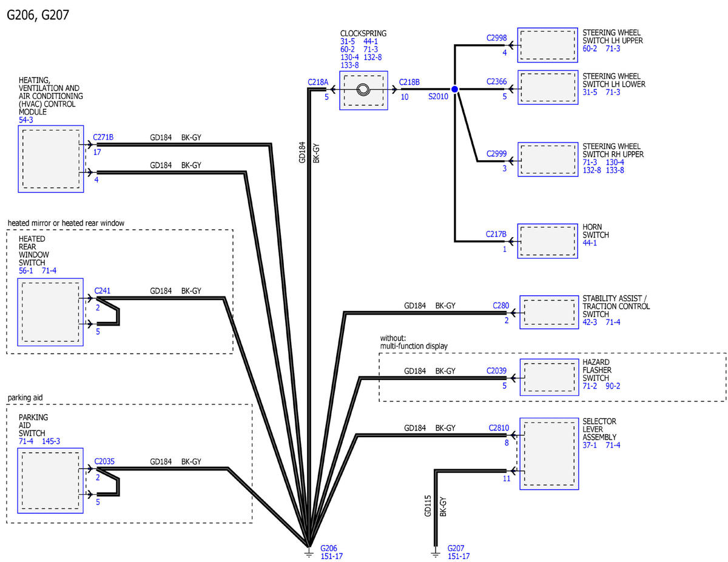The image size is (728, 562).
Task: Open page 44-1 under horn switch
Action: click(590, 243)
